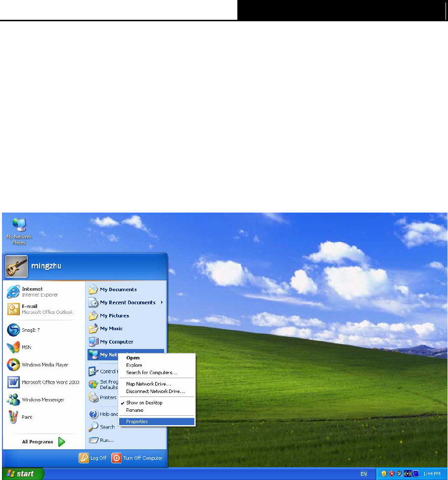Open MSN butterfly icon

(x=13, y=347)
